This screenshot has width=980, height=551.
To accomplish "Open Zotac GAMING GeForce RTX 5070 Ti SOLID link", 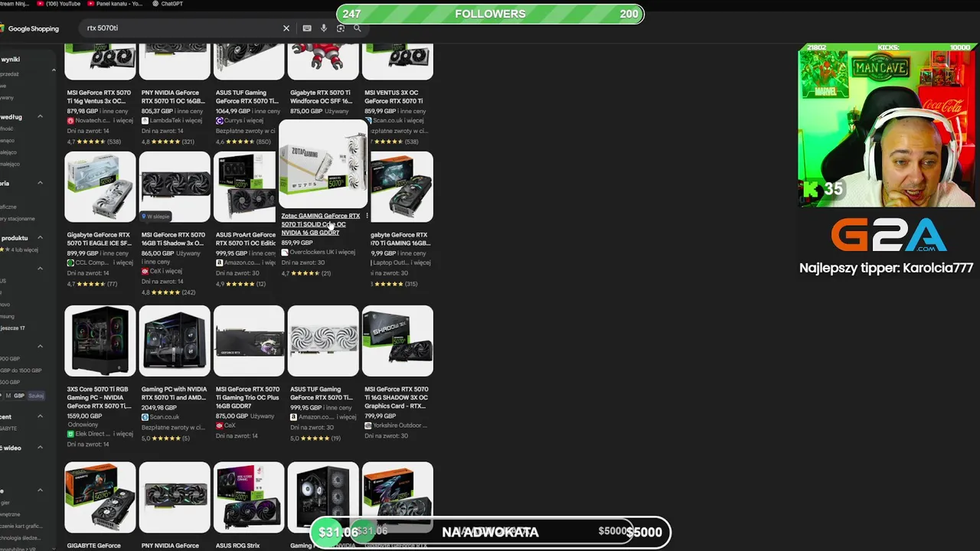I will click(x=320, y=224).
